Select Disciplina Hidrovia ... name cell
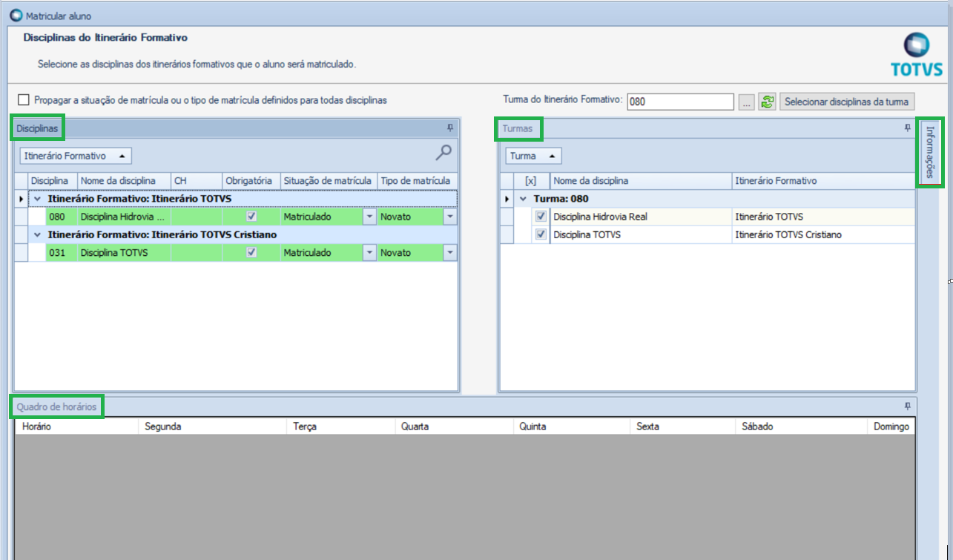This screenshot has height=560, width=953. [x=124, y=217]
